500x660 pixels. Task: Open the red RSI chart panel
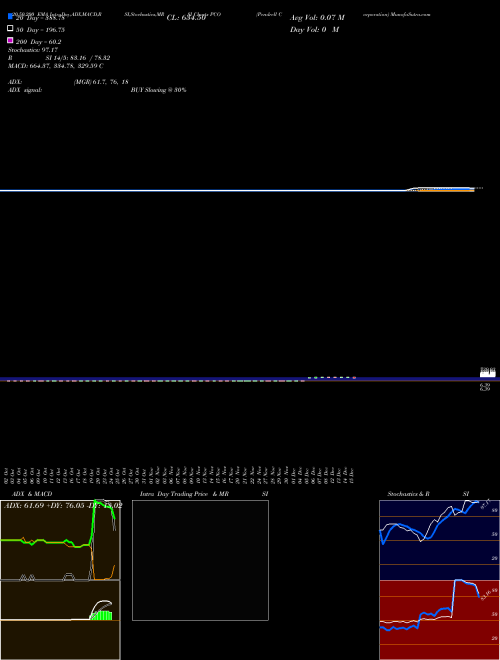click(x=439, y=620)
